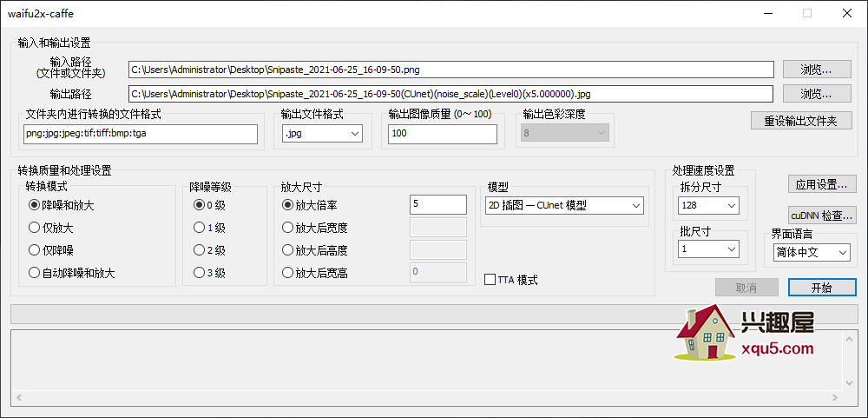The width and height of the screenshot is (868, 418).
Task: Choose noise reduction level 0 级
Action: (x=209, y=205)
